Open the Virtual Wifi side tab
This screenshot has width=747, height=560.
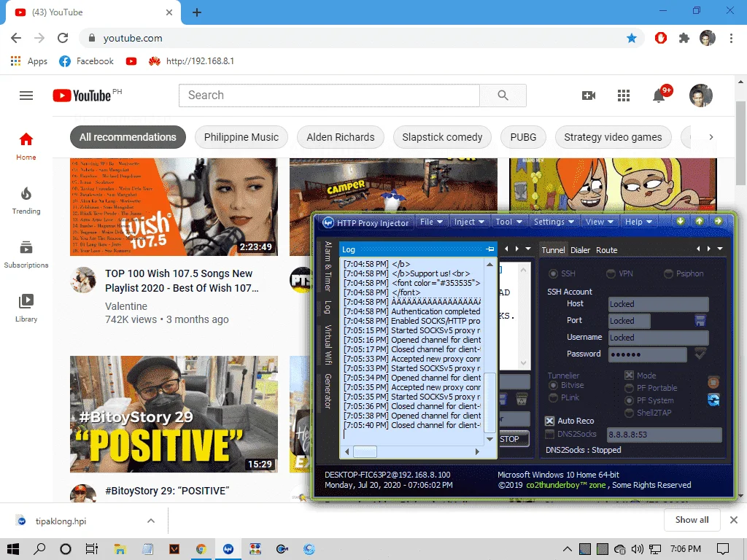pos(328,345)
